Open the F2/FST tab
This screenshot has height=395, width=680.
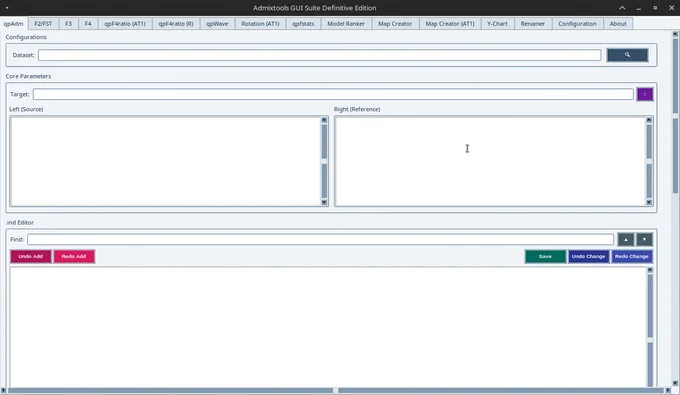[43, 24]
